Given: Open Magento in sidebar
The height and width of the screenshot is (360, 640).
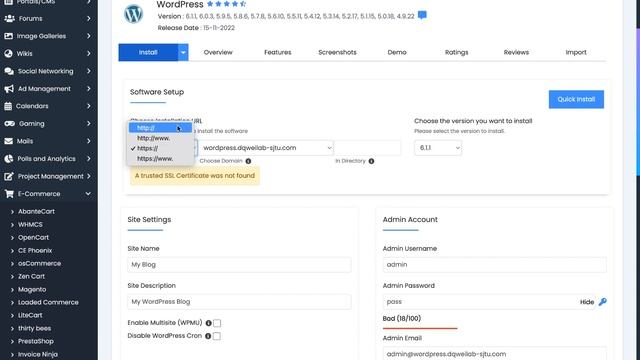Looking at the screenshot, I should tap(32, 289).
